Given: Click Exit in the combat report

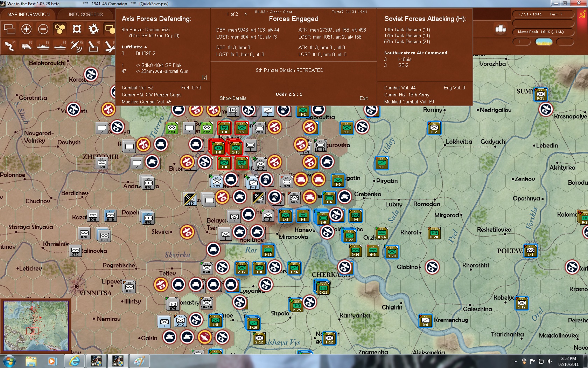Looking at the screenshot, I should point(364,98).
